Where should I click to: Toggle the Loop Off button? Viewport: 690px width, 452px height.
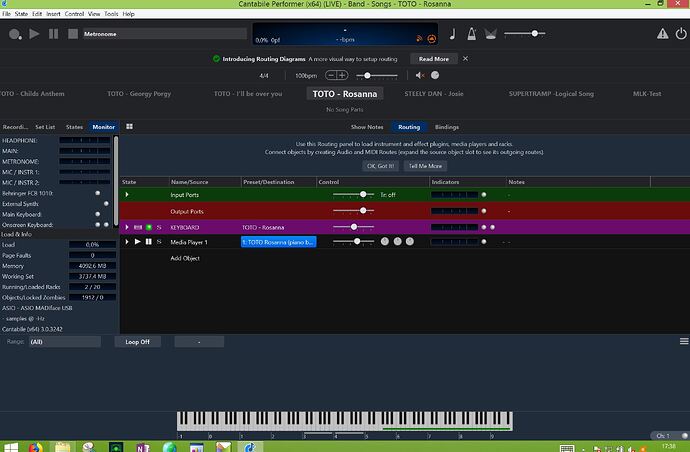(138, 342)
